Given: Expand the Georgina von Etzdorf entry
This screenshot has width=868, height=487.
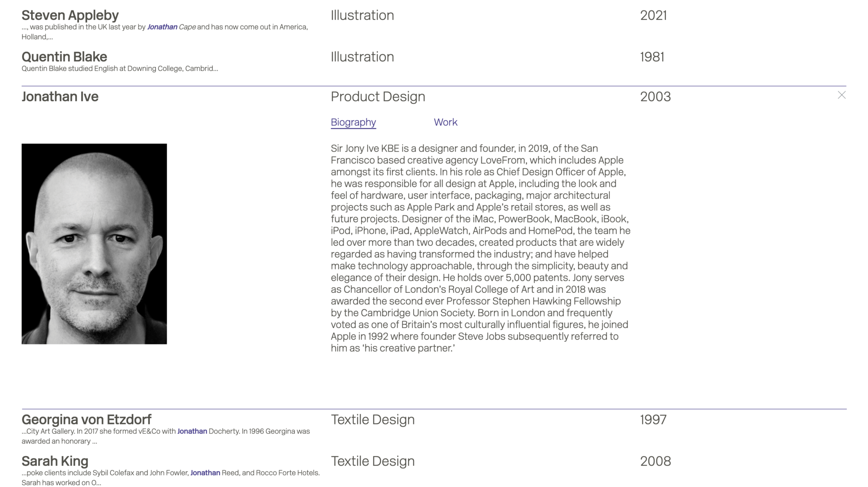Looking at the screenshot, I should 86,420.
